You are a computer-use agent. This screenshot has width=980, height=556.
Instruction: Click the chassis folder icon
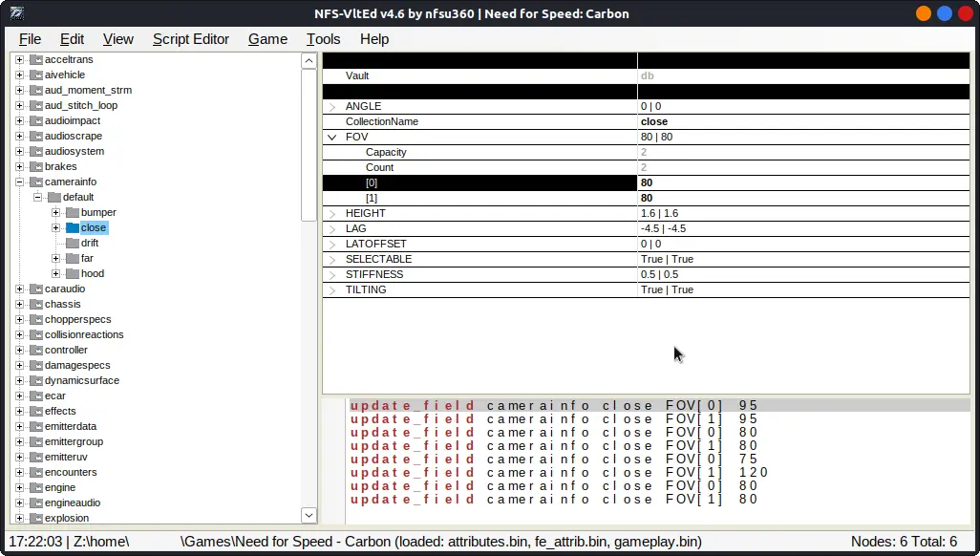36,304
